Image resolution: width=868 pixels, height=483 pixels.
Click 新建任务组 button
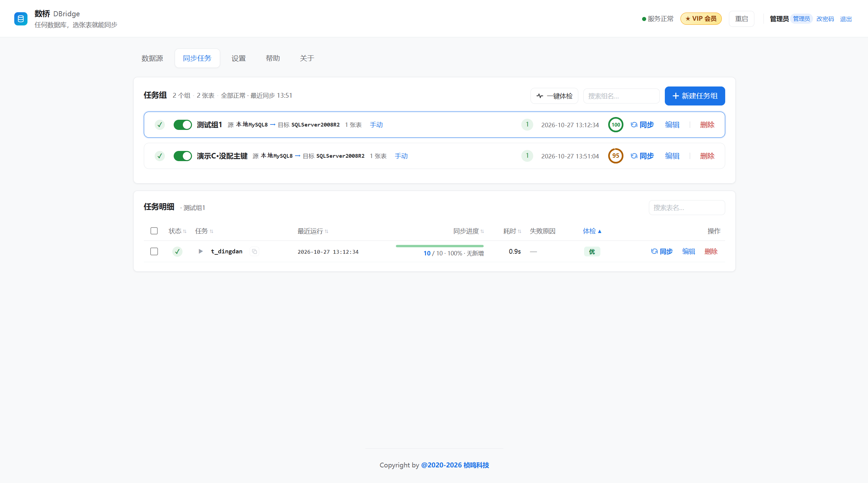[x=695, y=96]
